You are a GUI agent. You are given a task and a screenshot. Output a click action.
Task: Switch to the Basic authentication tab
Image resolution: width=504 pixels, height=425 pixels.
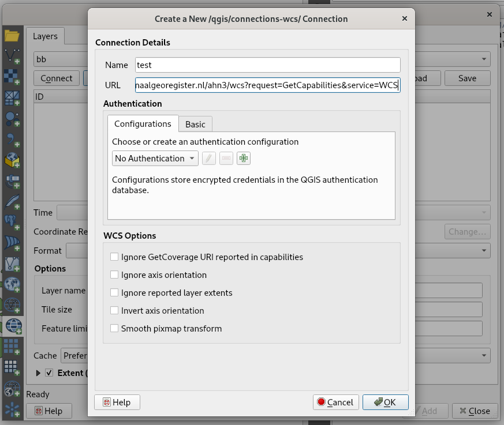point(195,124)
